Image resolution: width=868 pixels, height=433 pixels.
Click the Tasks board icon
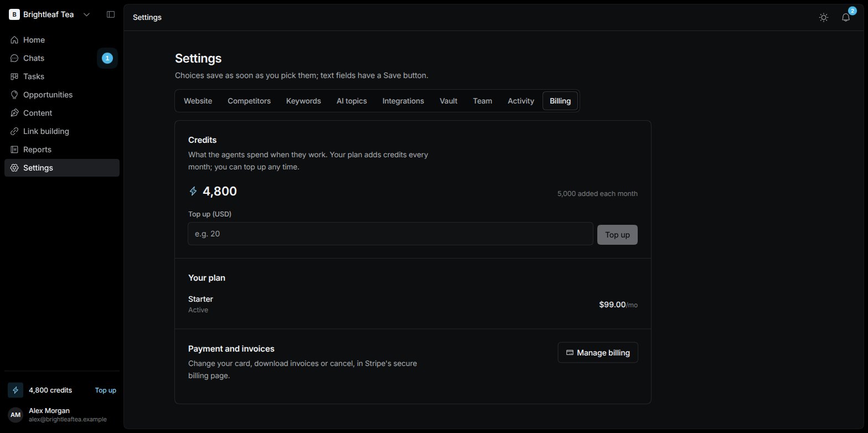14,76
